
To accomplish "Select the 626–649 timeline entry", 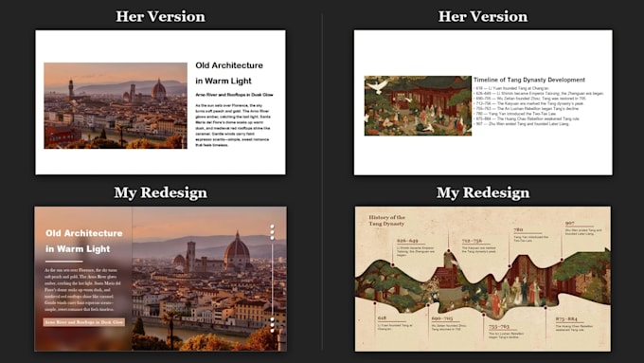I will (415, 247).
